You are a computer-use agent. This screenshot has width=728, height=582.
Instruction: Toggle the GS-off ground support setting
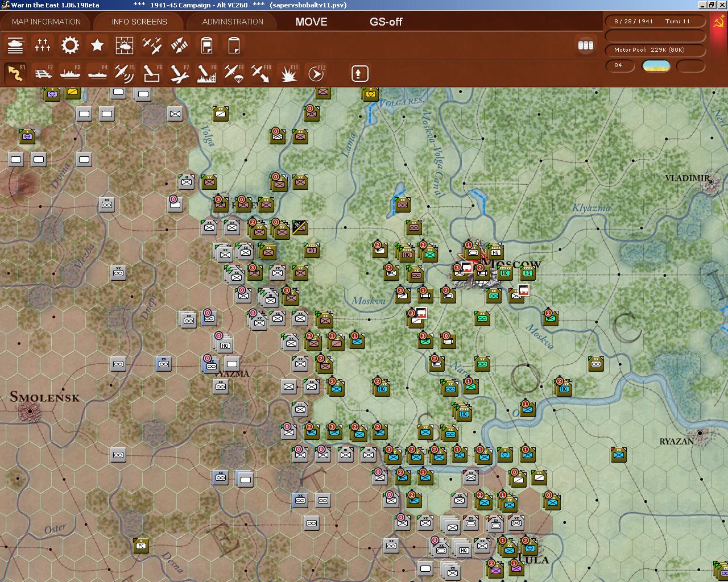point(386,22)
